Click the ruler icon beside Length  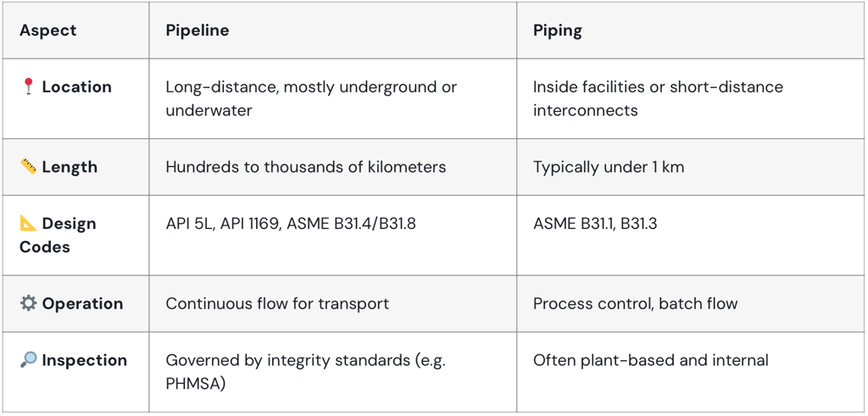coord(28,167)
